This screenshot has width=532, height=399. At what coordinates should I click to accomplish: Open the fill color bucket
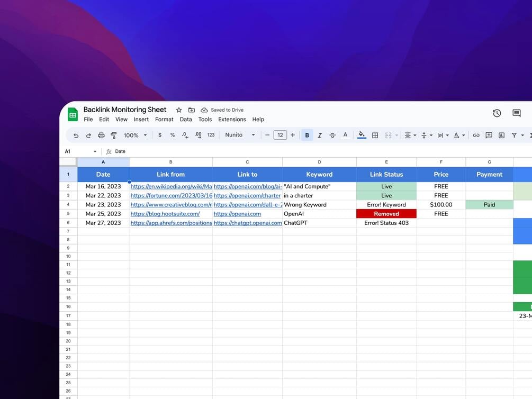[362, 135]
